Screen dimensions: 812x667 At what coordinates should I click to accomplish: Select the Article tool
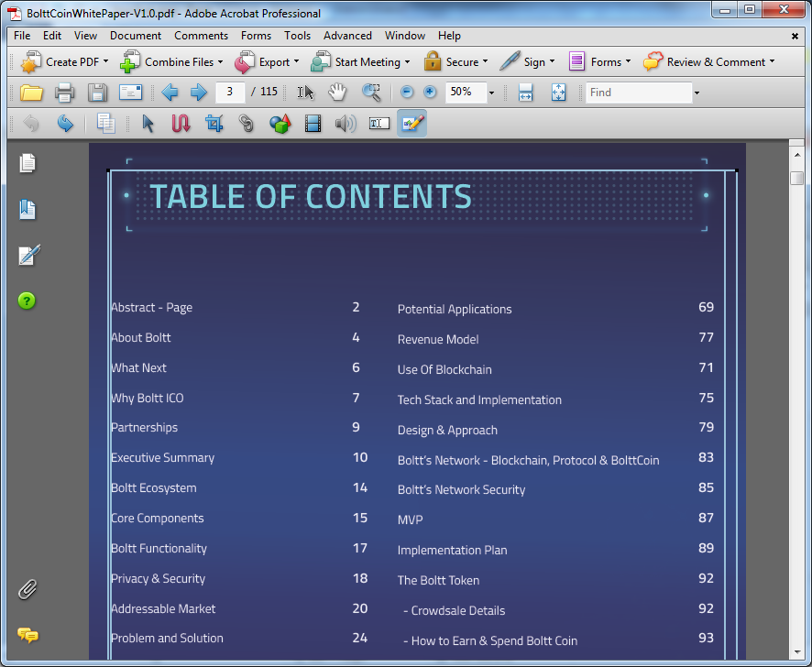(x=181, y=124)
